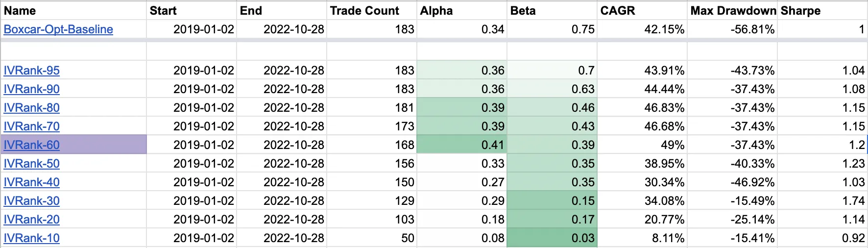Select the CAGR header cell
The height and width of the screenshot is (248, 868).
[642, 10]
